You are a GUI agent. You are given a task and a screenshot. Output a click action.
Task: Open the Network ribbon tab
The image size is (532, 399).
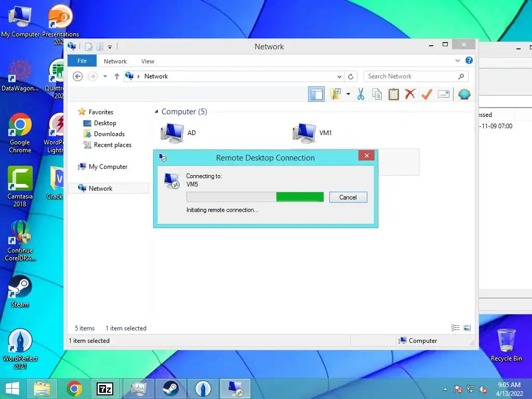[x=115, y=61]
